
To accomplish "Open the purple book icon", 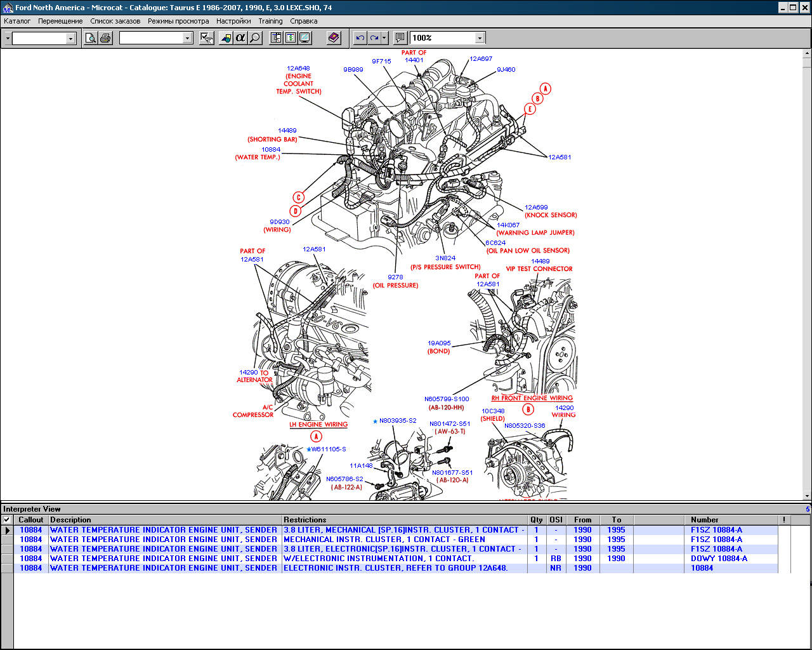I will [x=334, y=38].
